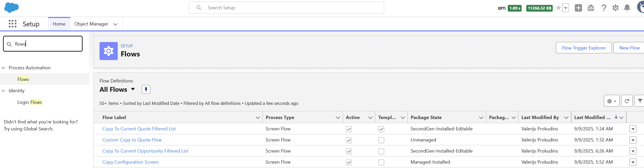The width and height of the screenshot is (644, 168).
Task: Toggle Active checkbox for Custom Copy to Quote Flow
Action: (349, 140)
